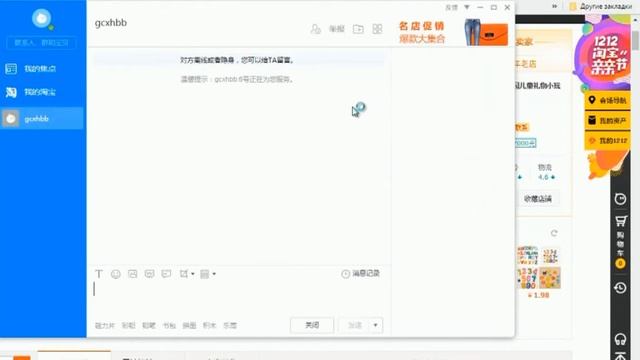
Task: Click the fifth word in bottom plugin row
Action: tap(189, 325)
